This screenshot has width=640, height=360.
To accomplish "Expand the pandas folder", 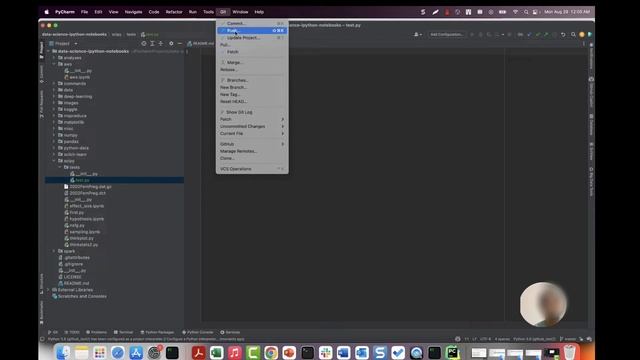I will 54,141.
